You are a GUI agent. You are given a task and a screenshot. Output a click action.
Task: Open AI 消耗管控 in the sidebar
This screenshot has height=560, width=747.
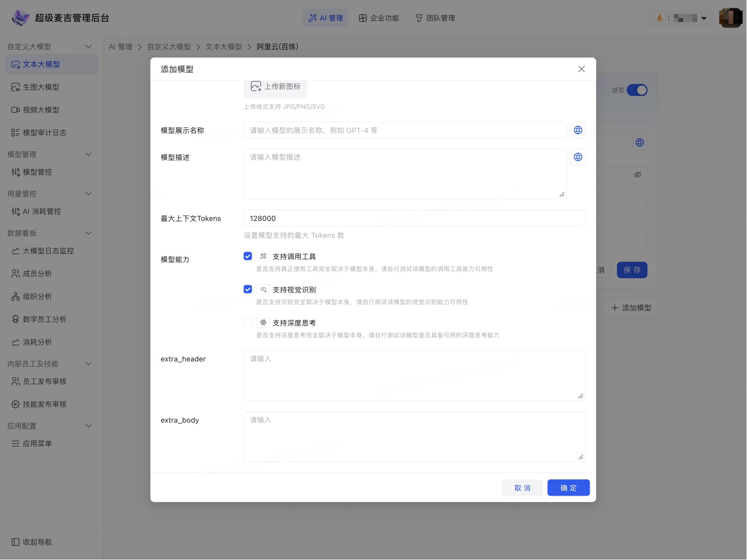coord(51,211)
